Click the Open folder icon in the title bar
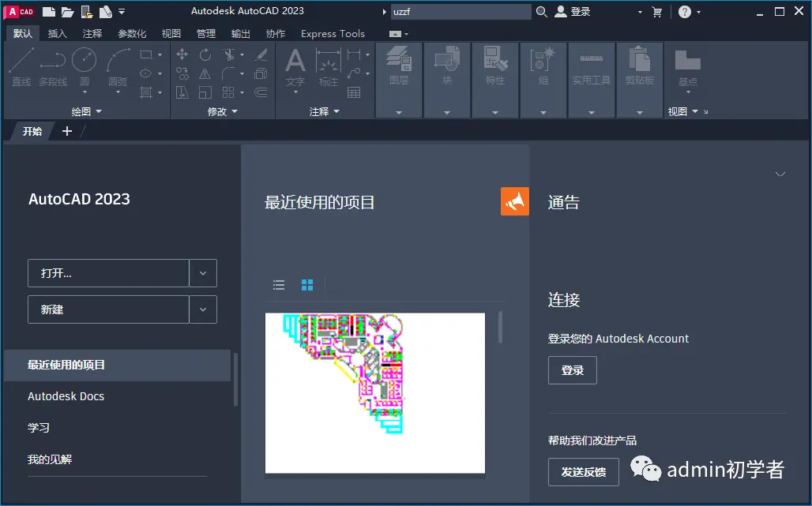The image size is (812, 506). (67, 11)
